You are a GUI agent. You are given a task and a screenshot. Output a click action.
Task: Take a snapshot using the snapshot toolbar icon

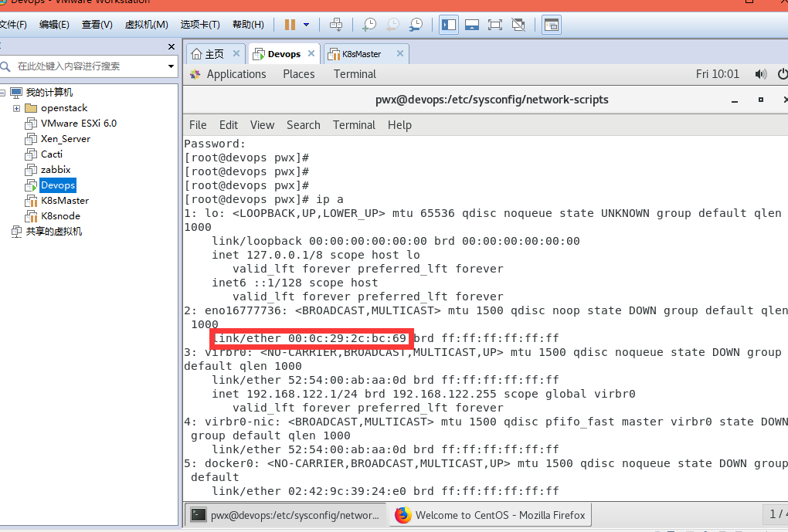tap(369, 24)
